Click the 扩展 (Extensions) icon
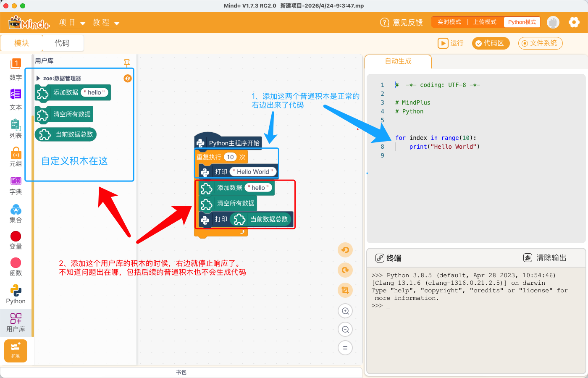This screenshot has height=378, width=588. tap(16, 351)
